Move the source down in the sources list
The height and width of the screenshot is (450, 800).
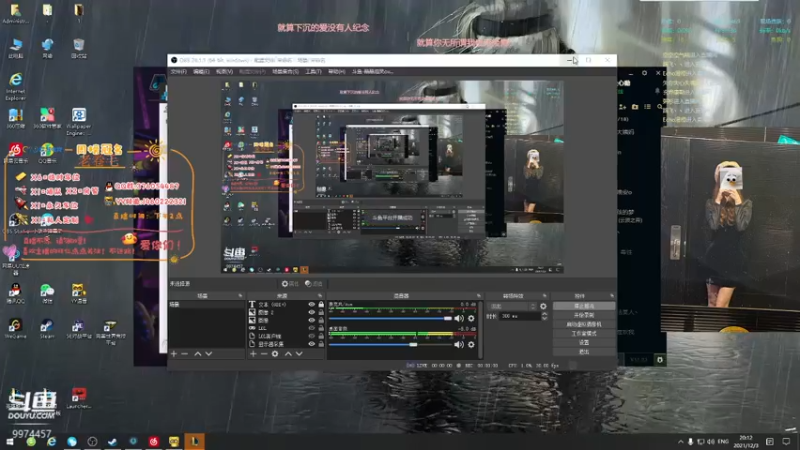299,354
